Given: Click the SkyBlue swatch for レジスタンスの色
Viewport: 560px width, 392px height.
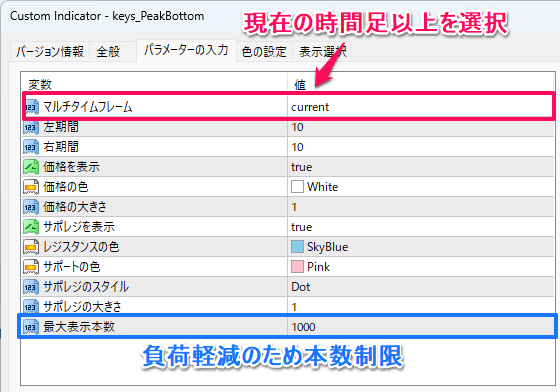Looking at the screenshot, I should coord(297,247).
